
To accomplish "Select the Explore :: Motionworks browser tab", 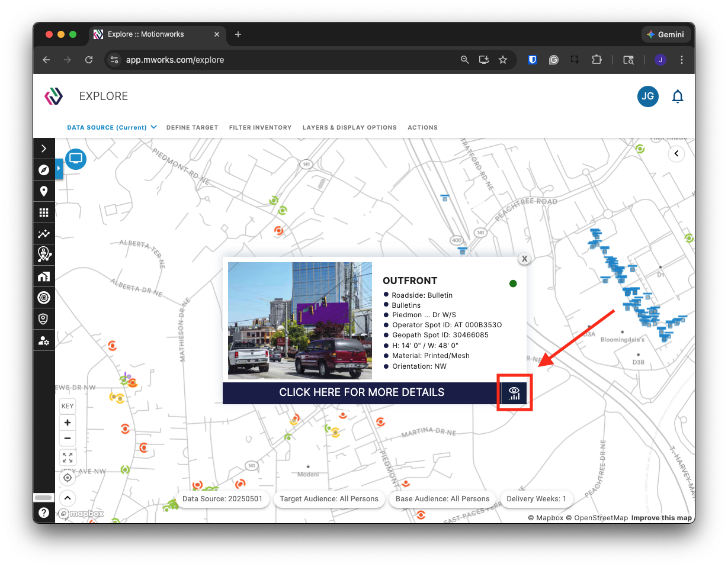I will tap(157, 34).
